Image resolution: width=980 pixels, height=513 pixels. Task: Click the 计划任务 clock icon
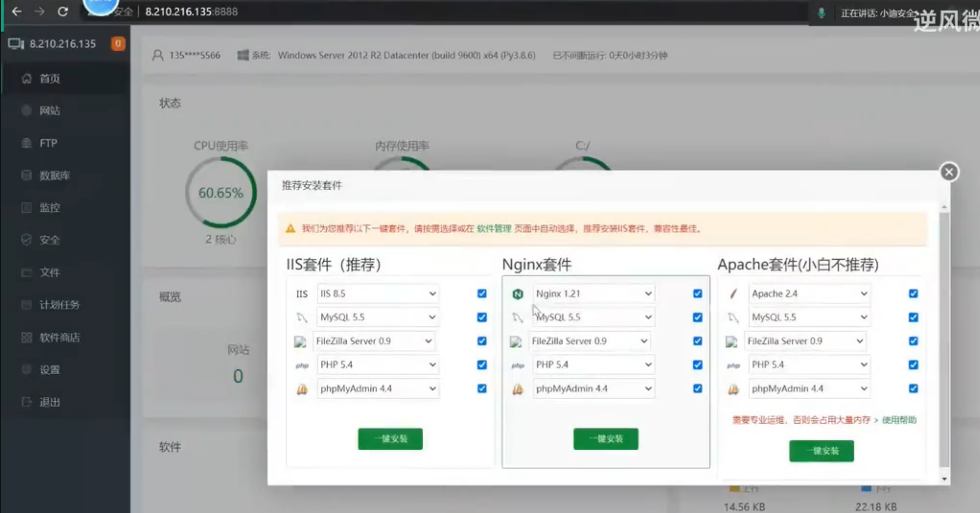click(26, 305)
